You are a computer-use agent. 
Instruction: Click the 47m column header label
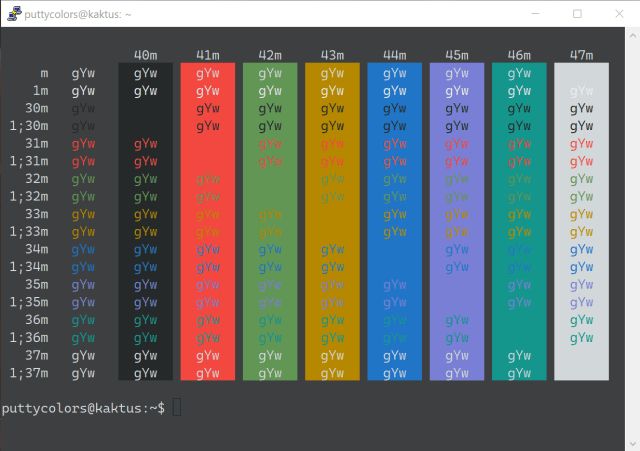coord(581,55)
